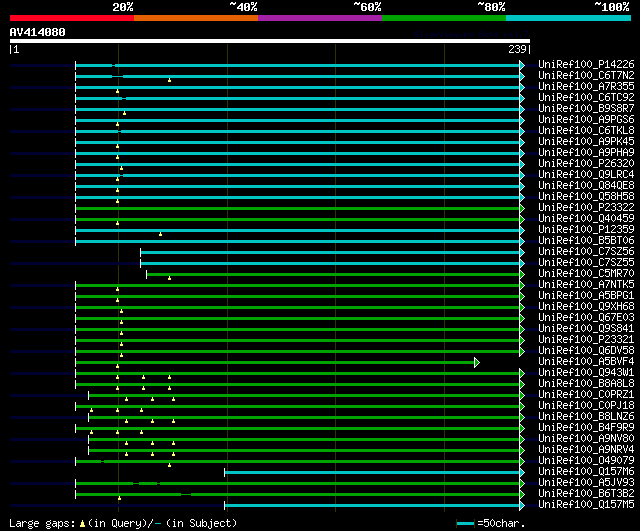Image resolution: width=640 pixels, height=531 pixels.
Task: Select the UniRef100_B9S8R7 label
Action: tap(586, 109)
